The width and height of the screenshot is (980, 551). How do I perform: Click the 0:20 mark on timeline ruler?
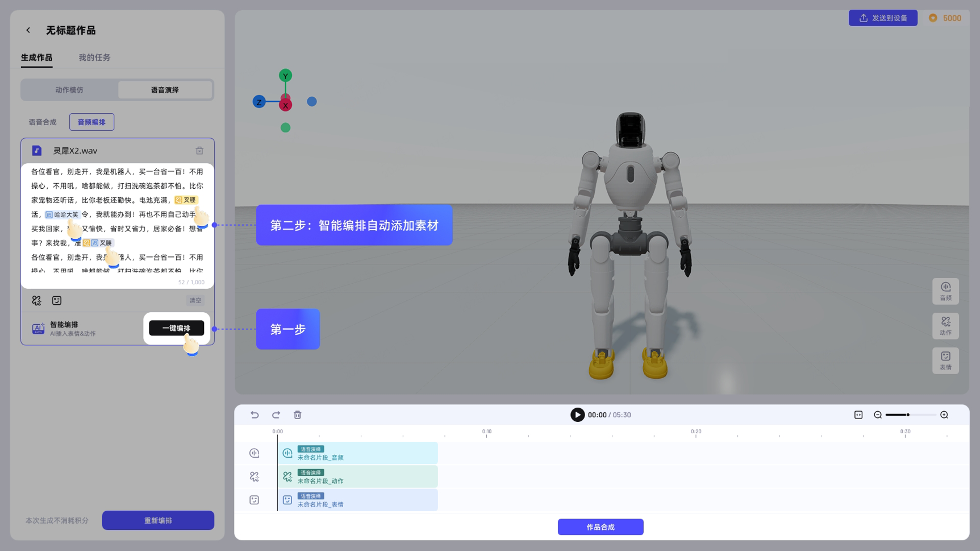click(696, 432)
